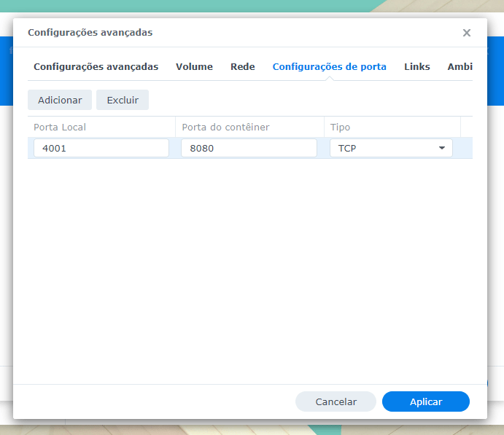The height and width of the screenshot is (435, 504).
Task: Open the partially visible Ambi tab
Action: [x=460, y=66]
